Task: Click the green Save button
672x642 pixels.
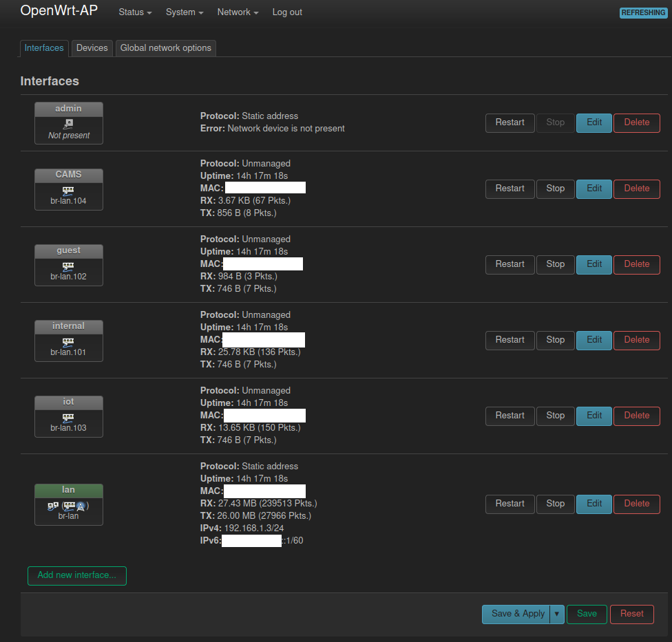Action: pyautogui.click(x=587, y=614)
